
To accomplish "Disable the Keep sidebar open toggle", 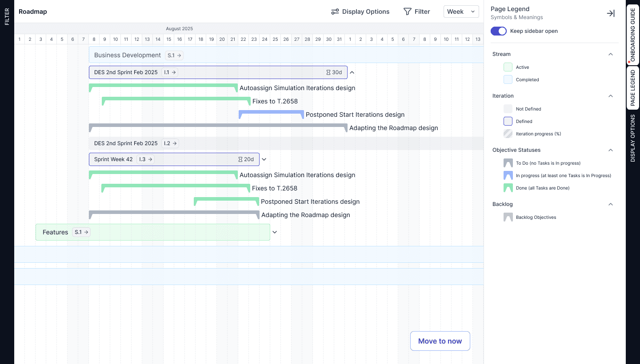I will pyautogui.click(x=498, y=31).
